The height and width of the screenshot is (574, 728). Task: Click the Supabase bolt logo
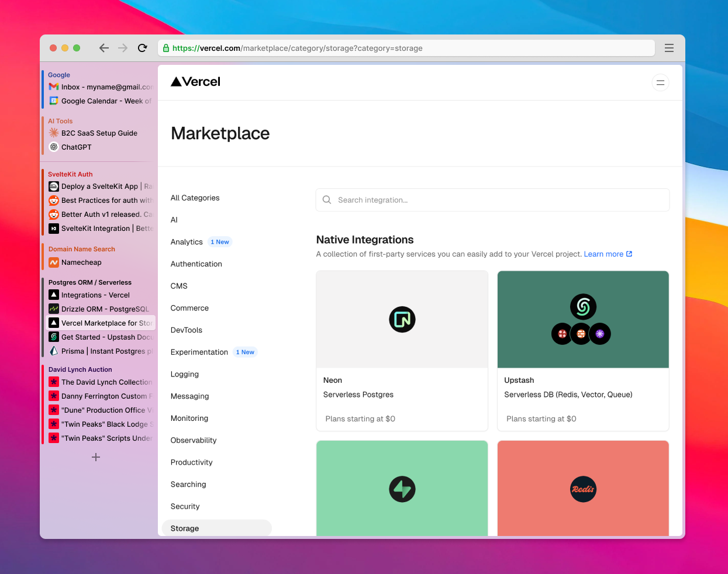402,489
